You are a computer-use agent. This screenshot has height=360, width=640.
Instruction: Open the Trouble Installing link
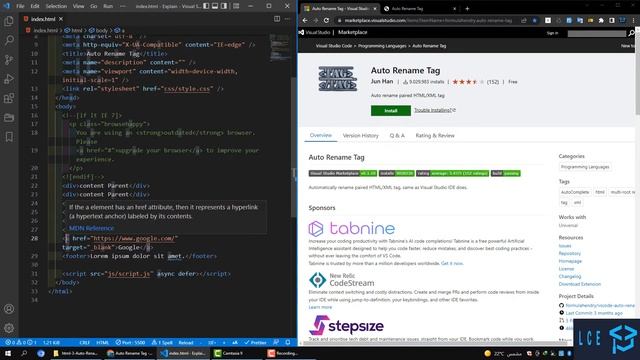435,110
